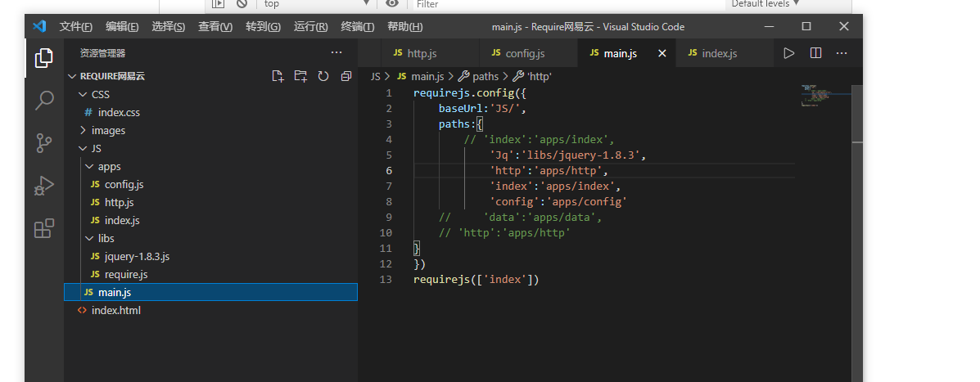Open the 转到(G) menu
This screenshot has height=382, width=980.
click(x=263, y=27)
